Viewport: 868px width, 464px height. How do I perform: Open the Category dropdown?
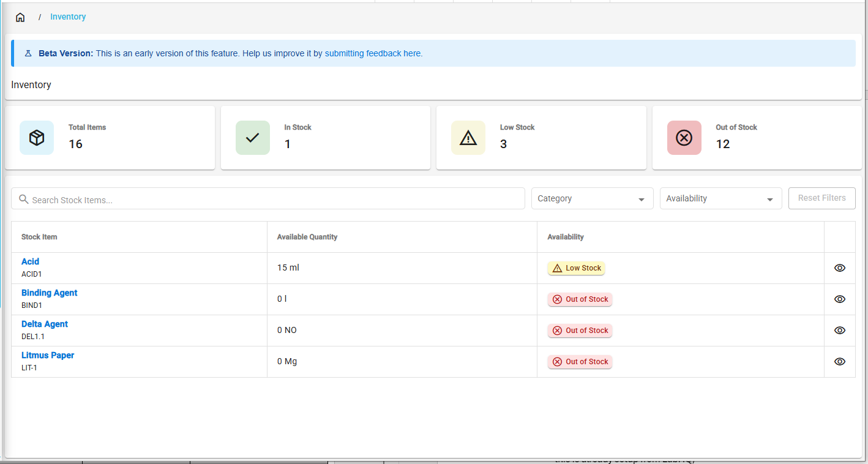[593, 198]
